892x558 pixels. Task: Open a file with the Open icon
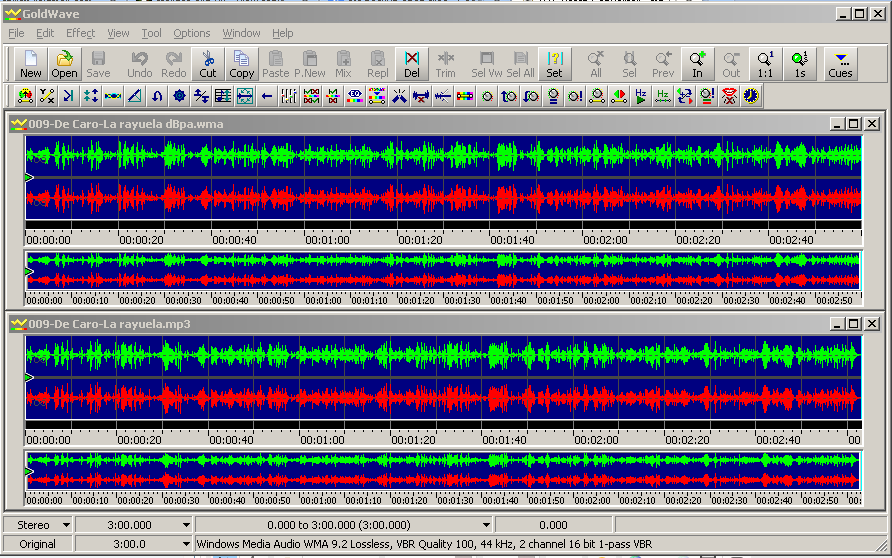(x=65, y=64)
